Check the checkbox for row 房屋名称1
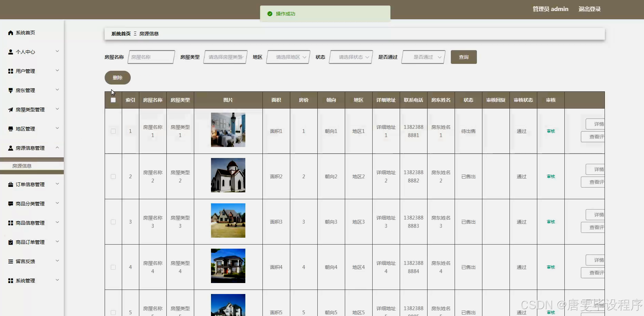 click(x=113, y=131)
